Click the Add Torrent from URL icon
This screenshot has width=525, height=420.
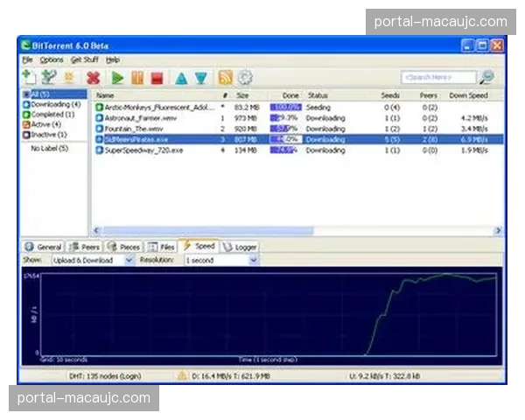pos(49,78)
